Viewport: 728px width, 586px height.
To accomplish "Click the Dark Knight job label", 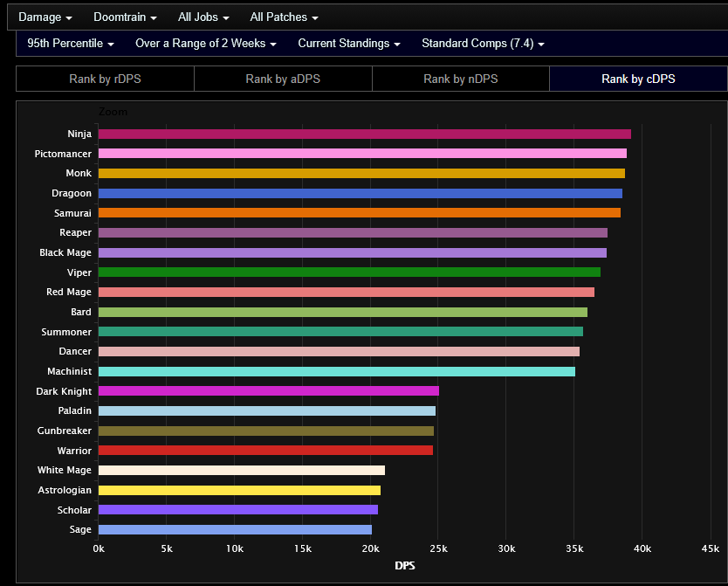I will (x=64, y=391).
